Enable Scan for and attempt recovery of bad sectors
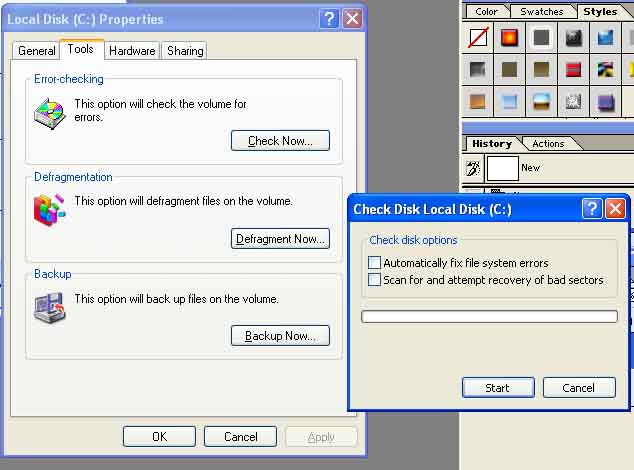Screen dimensions: 634x470 (374, 279)
